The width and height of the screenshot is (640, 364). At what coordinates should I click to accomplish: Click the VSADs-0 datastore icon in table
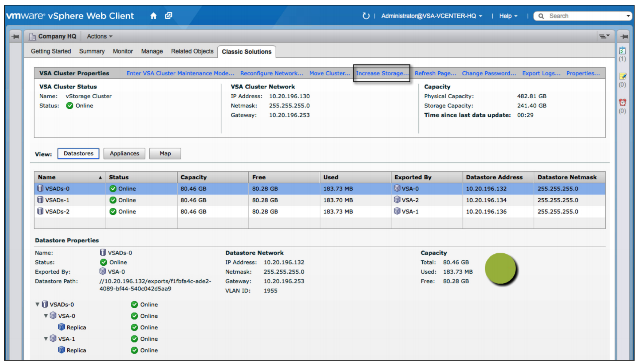click(x=40, y=188)
